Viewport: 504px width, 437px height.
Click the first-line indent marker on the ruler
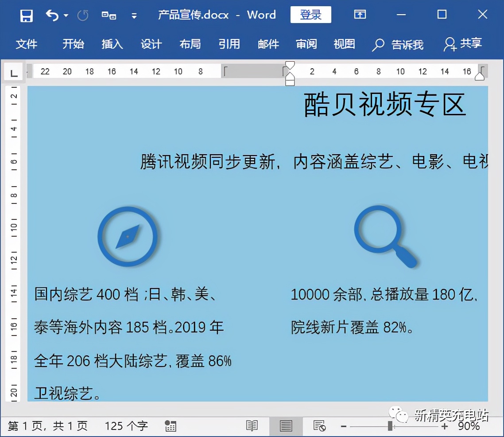pyautogui.click(x=290, y=65)
